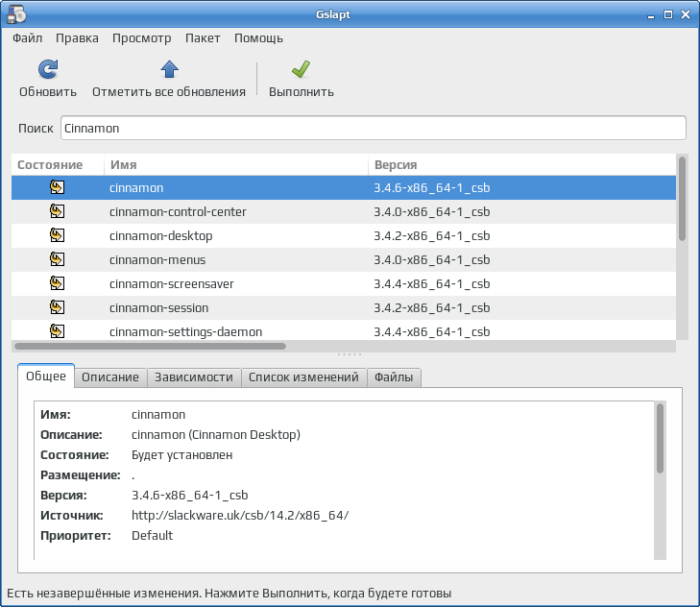Switch to the Описание tab
Image resolution: width=700 pixels, height=607 pixels.
110,377
